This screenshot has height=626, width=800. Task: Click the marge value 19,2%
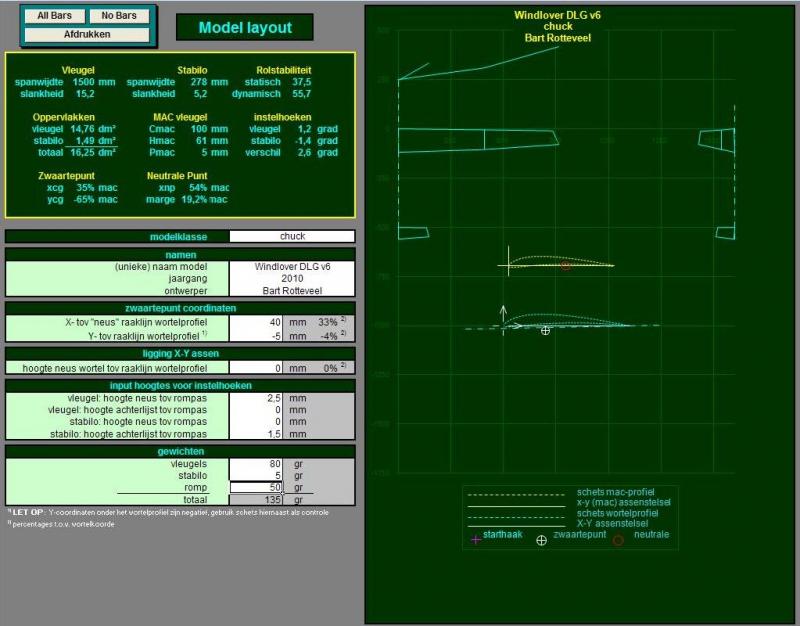click(x=194, y=199)
